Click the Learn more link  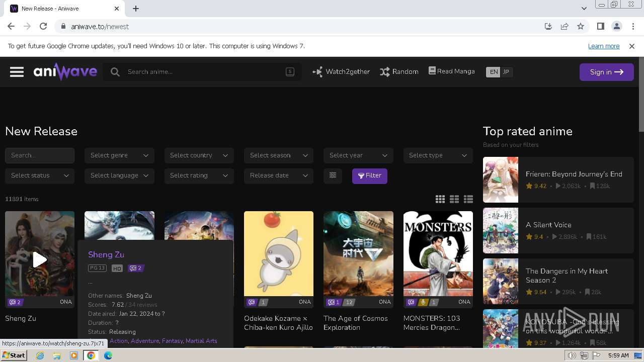[604, 46]
